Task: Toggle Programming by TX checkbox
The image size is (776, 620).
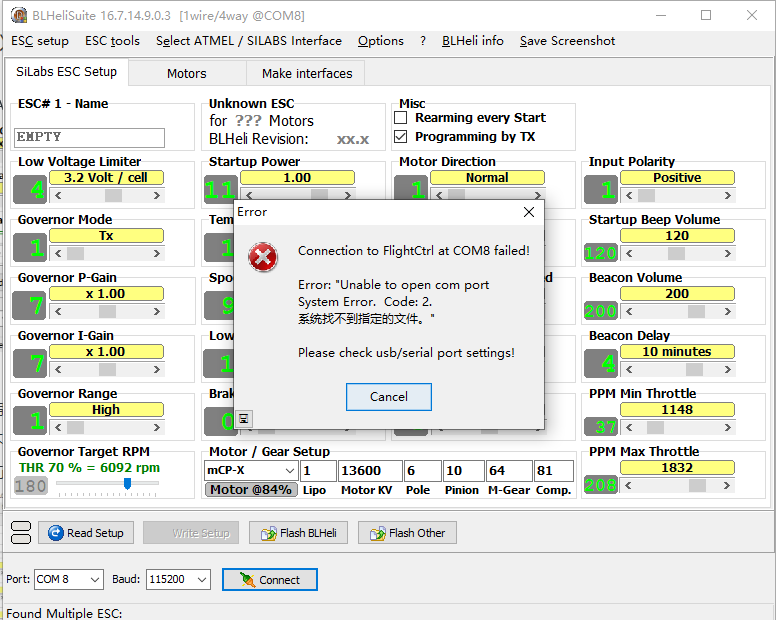Action: [x=400, y=137]
